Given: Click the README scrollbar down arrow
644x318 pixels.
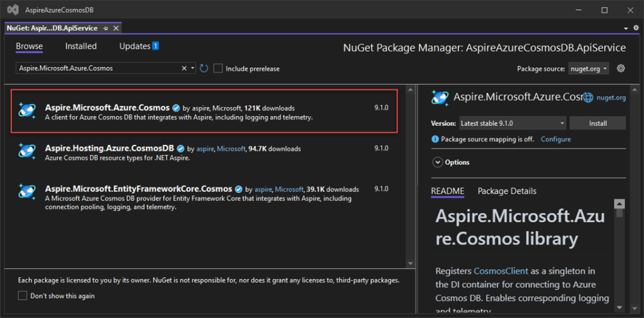Looking at the screenshot, I should [x=619, y=307].
